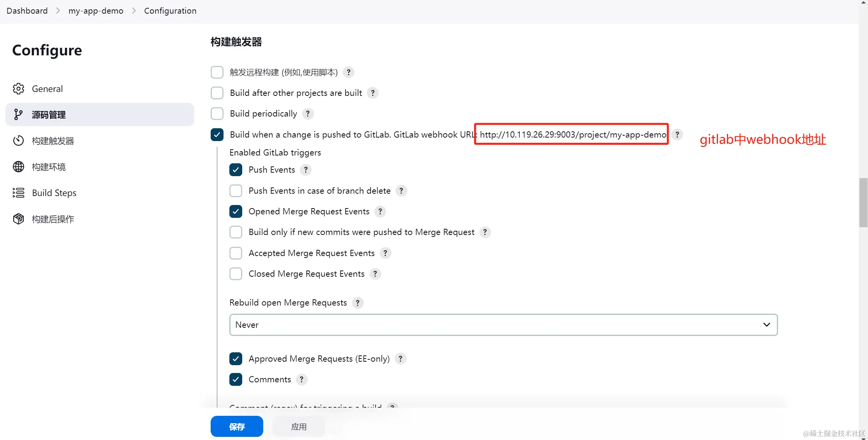Open help for Approved Merge Requests
Screen dimensions: 868x440
pyautogui.click(x=400, y=359)
